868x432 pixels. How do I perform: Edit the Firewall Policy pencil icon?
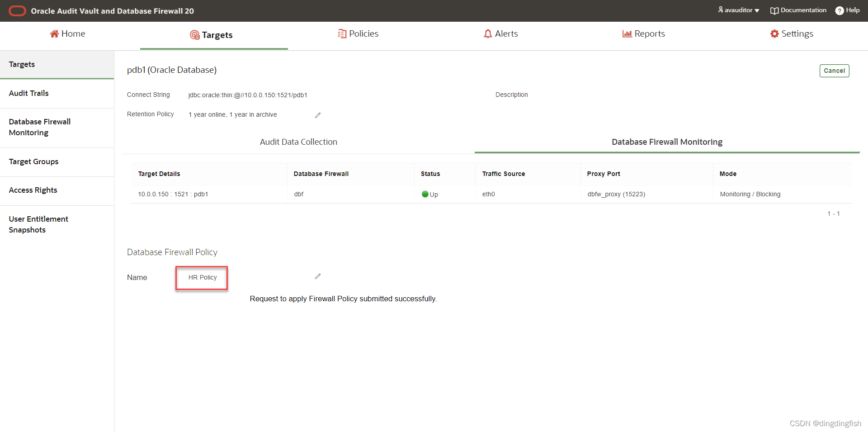(x=318, y=276)
